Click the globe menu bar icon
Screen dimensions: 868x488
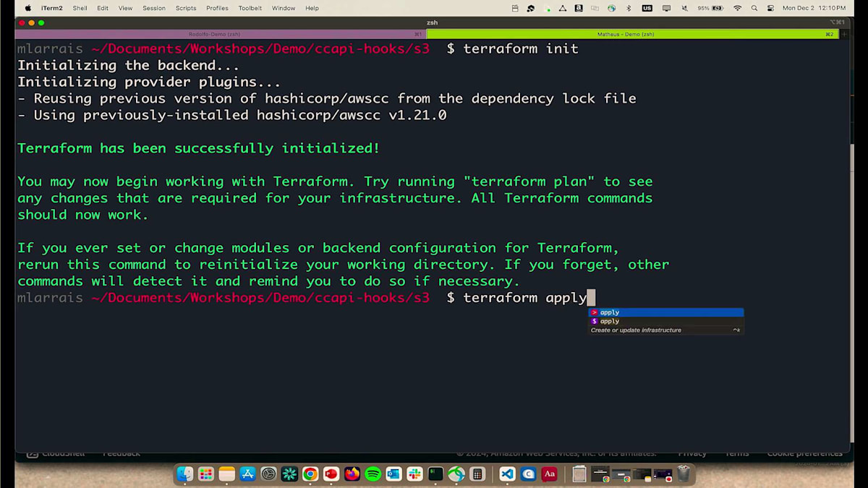(611, 8)
